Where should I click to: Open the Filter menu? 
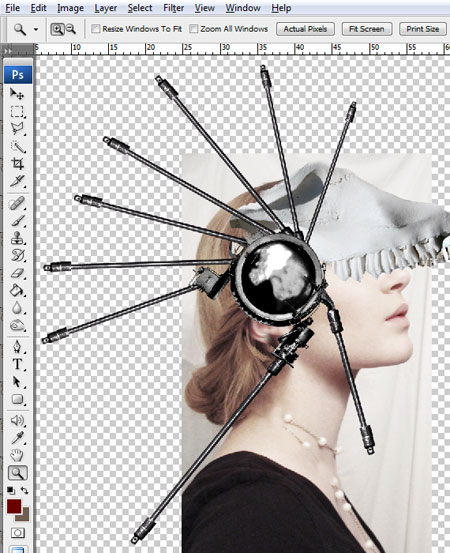pos(174,8)
